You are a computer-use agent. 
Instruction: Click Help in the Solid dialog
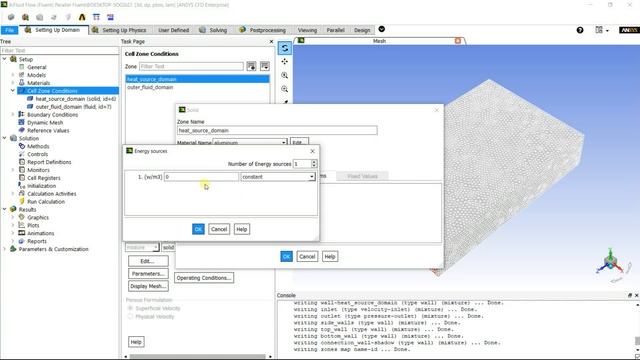[330, 256]
